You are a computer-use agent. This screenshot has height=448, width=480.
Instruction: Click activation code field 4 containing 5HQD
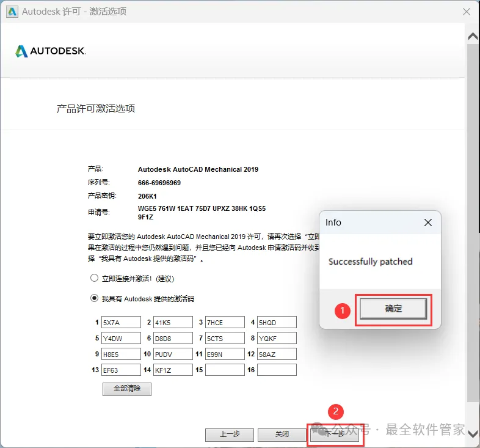pyautogui.click(x=277, y=322)
